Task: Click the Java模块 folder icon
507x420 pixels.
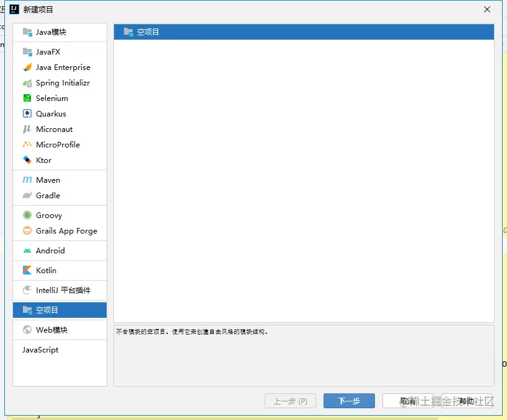Action: (x=27, y=32)
